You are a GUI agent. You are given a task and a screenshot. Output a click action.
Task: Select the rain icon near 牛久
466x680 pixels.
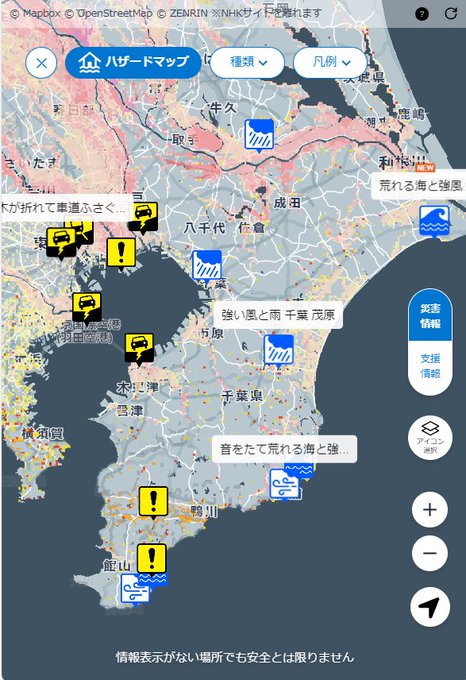[x=259, y=136]
